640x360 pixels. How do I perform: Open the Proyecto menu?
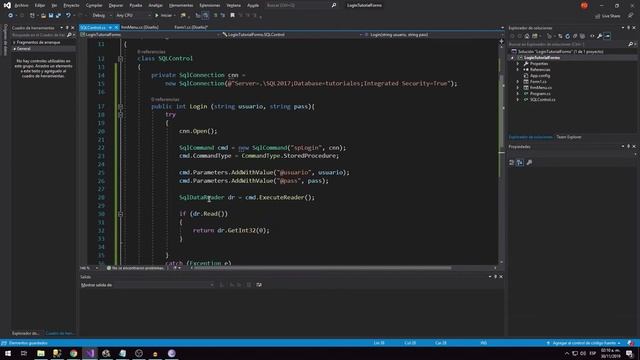[x=71, y=5]
